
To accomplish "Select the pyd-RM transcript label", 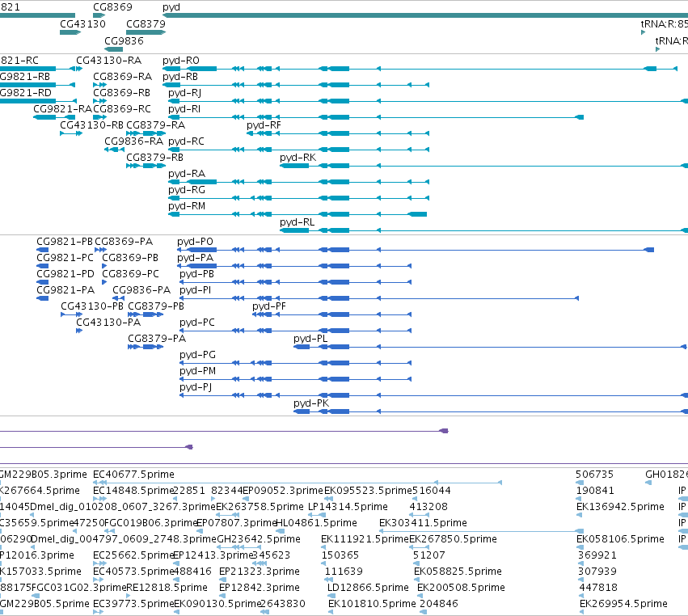I will click(x=187, y=206).
